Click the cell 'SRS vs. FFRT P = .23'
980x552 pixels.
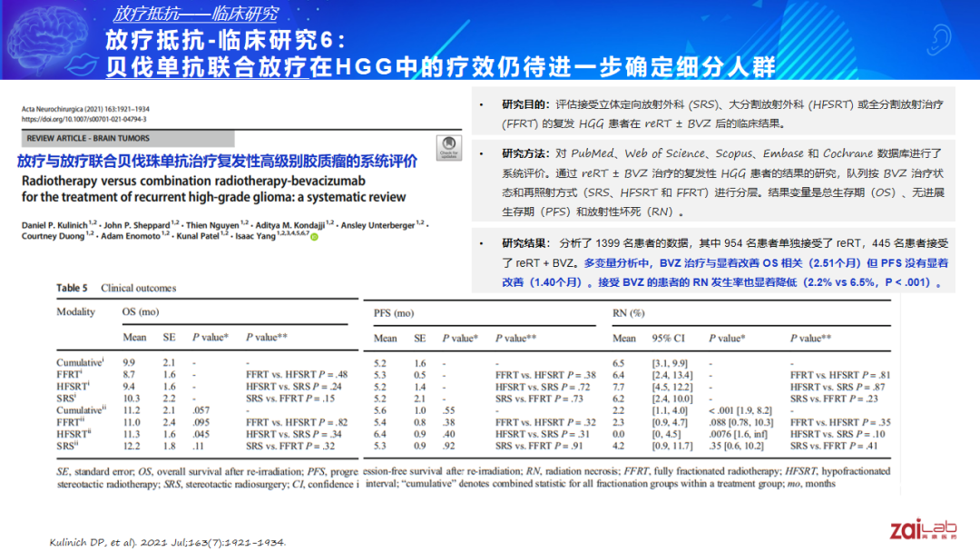tap(834, 399)
